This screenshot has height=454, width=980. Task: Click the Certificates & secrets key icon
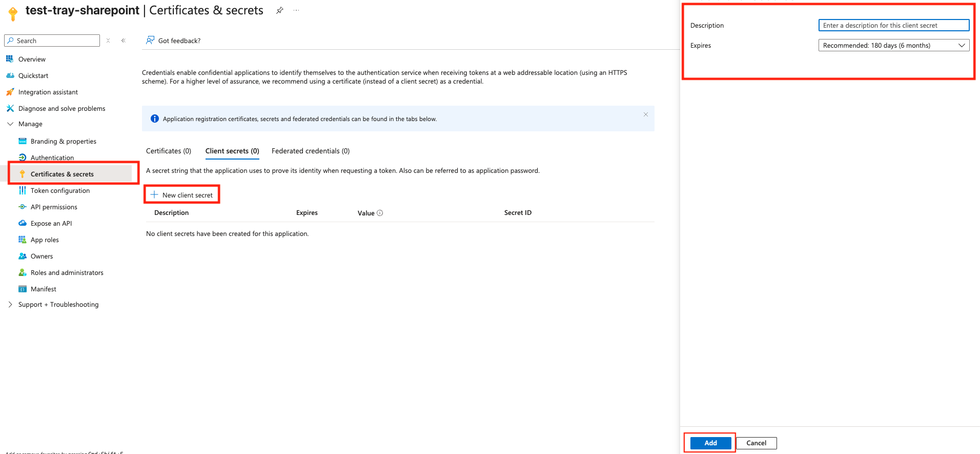(x=23, y=174)
